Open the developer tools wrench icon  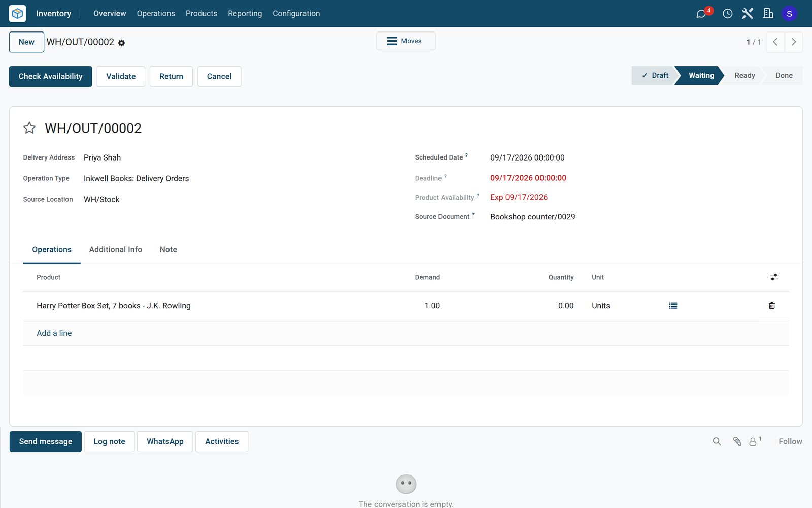click(747, 14)
